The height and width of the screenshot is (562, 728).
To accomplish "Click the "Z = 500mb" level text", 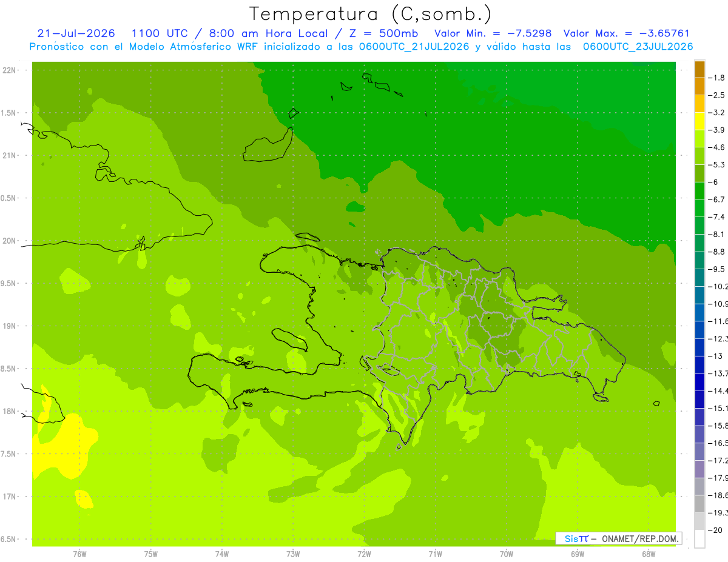I will (x=384, y=33).
